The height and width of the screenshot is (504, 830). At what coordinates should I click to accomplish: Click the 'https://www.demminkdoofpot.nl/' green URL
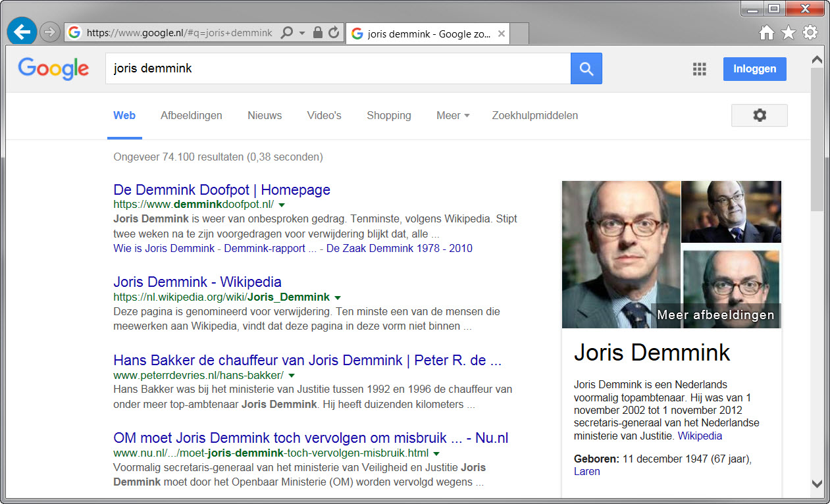(194, 205)
